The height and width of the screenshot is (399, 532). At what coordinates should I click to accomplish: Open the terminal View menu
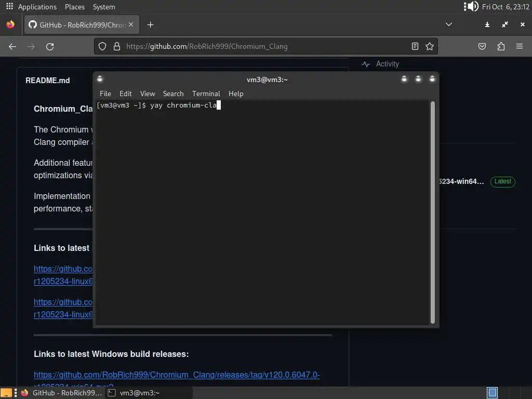[x=148, y=94]
